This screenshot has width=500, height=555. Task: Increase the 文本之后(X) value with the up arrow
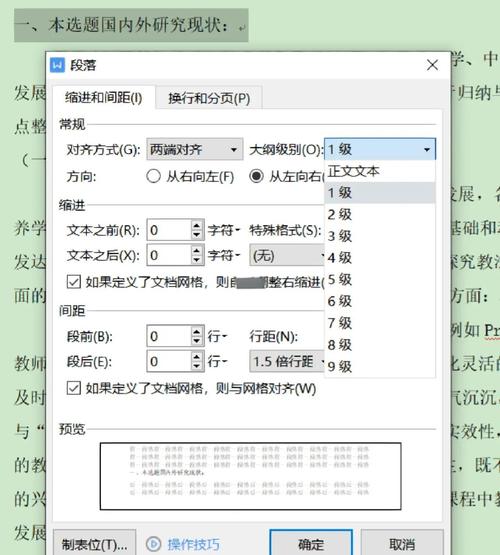click(x=197, y=250)
